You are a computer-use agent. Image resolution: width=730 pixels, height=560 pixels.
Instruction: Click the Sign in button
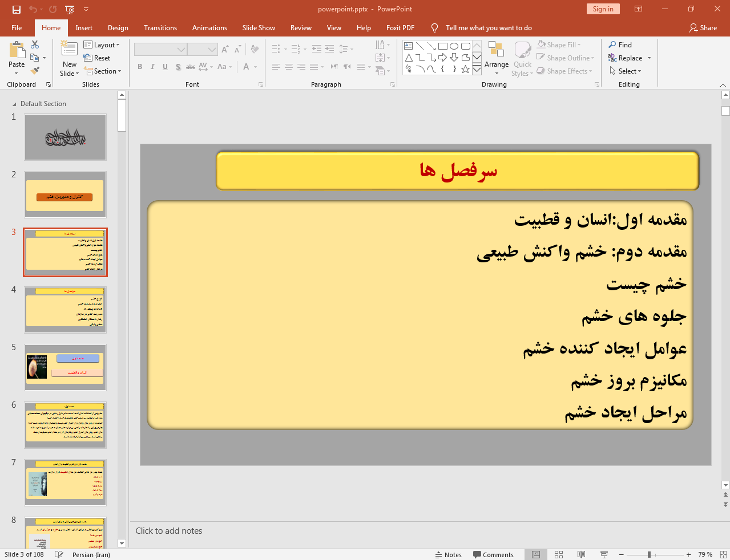(x=603, y=9)
